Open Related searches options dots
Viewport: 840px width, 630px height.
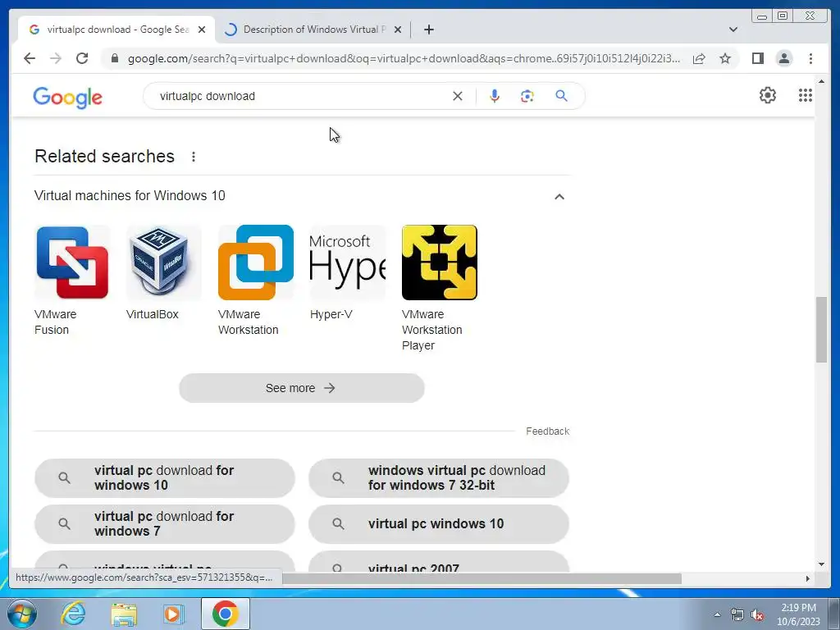pyautogui.click(x=194, y=157)
